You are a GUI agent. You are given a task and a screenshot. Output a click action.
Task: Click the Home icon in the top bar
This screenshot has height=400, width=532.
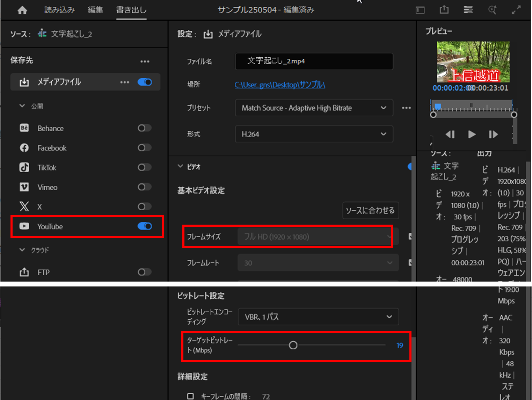(x=22, y=10)
